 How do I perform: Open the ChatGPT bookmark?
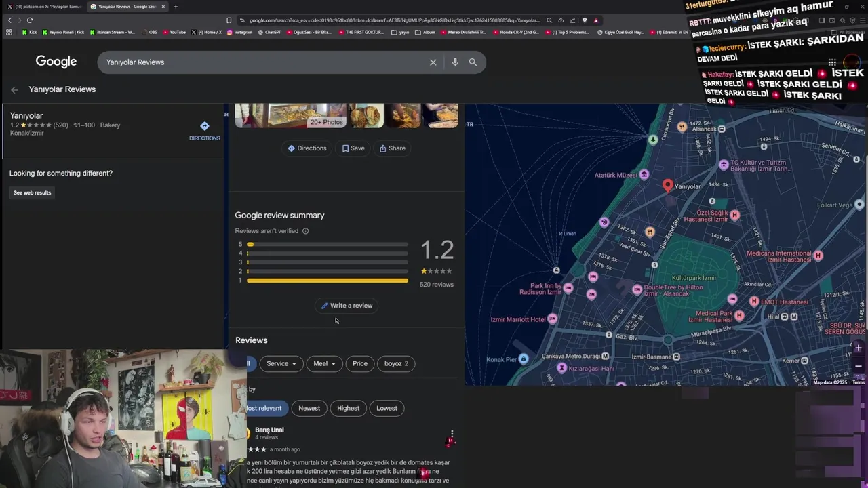point(269,32)
